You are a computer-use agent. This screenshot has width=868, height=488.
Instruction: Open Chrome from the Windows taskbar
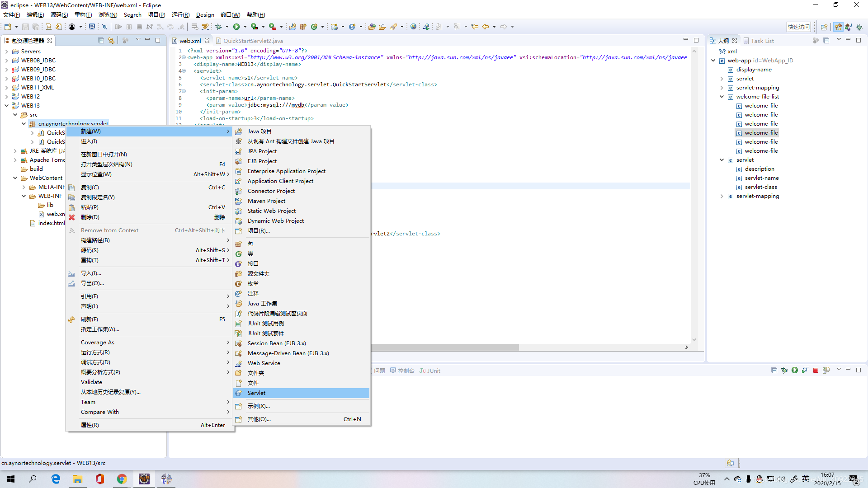[122, 479]
